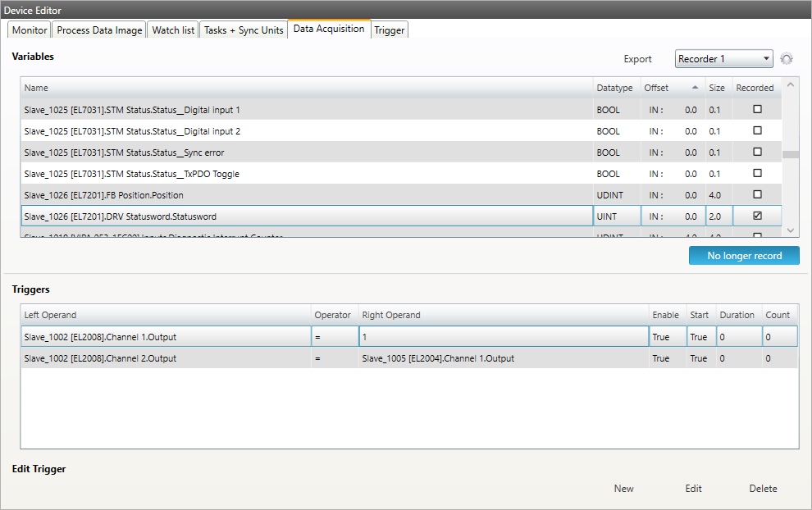812x510 pixels.
Task: Click the Edit trigger button
Action: tap(693, 489)
